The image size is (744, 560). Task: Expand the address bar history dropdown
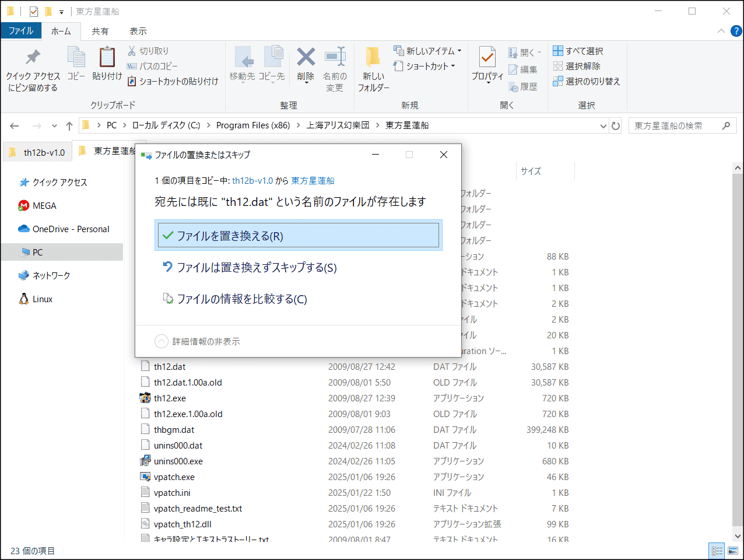(x=603, y=125)
